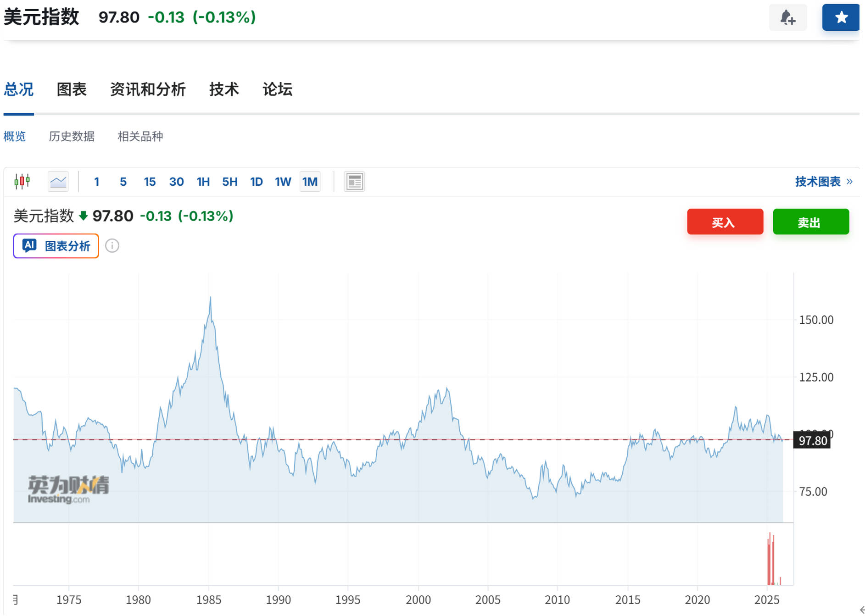
Task: Click the 97.80 price label on axis
Action: tap(812, 441)
